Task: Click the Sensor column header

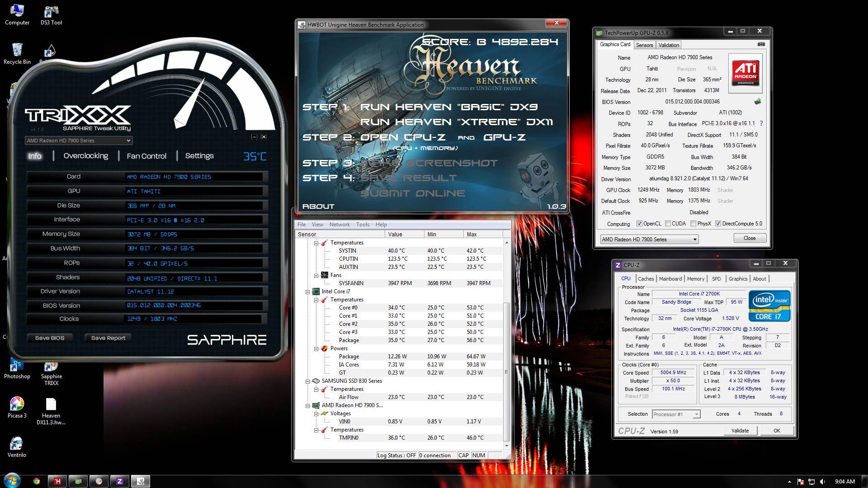Action: pos(340,234)
